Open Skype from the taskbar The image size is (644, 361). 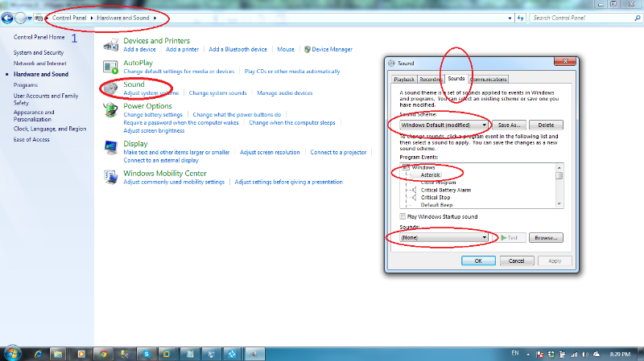tap(147, 354)
